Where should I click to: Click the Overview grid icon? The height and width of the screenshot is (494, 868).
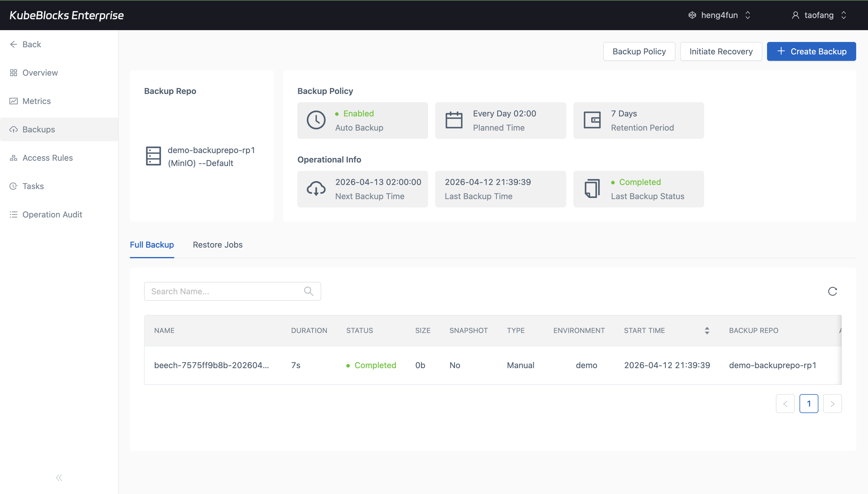(x=14, y=73)
